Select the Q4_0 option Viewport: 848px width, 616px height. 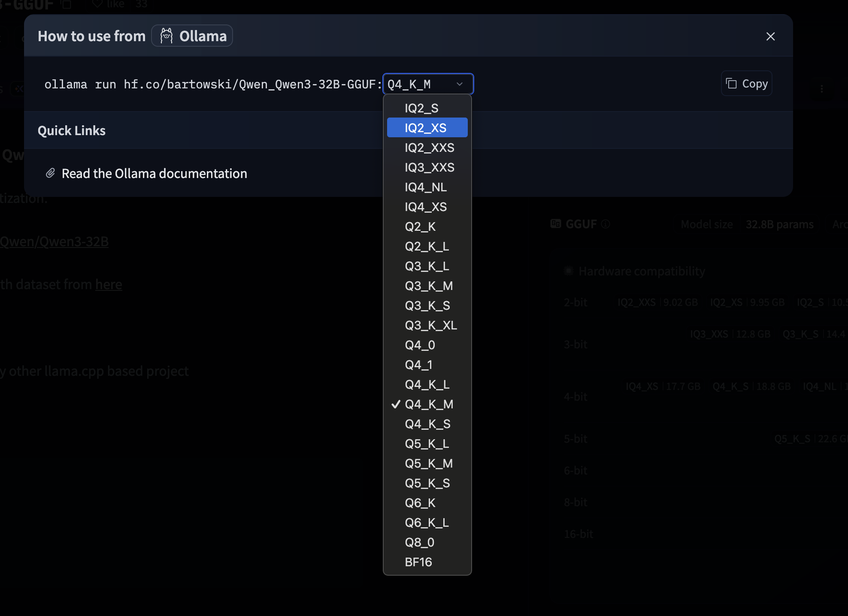pyautogui.click(x=427, y=345)
